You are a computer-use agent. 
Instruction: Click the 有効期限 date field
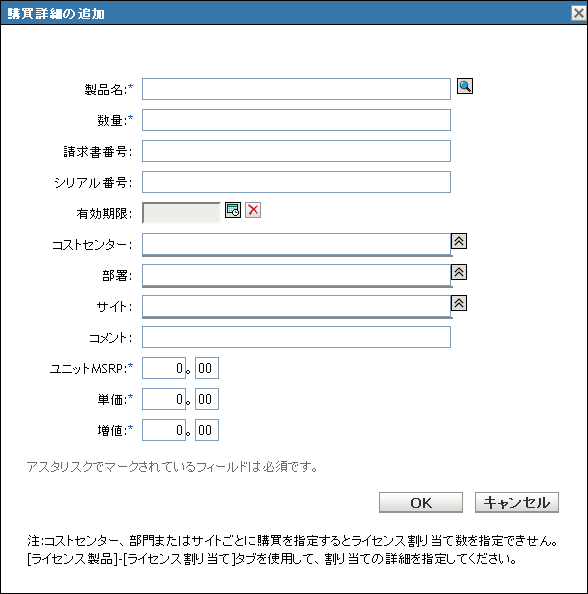(181, 213)
